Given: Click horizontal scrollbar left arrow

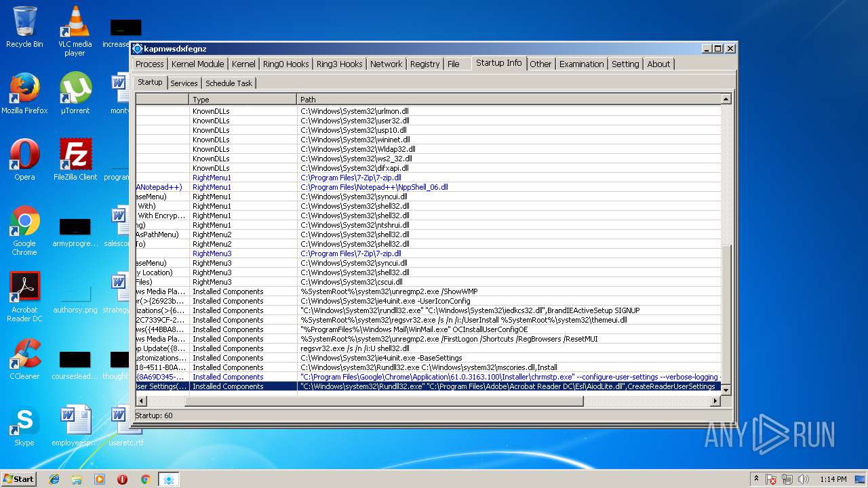Looking at the screenshot, I should coord(140,401).
